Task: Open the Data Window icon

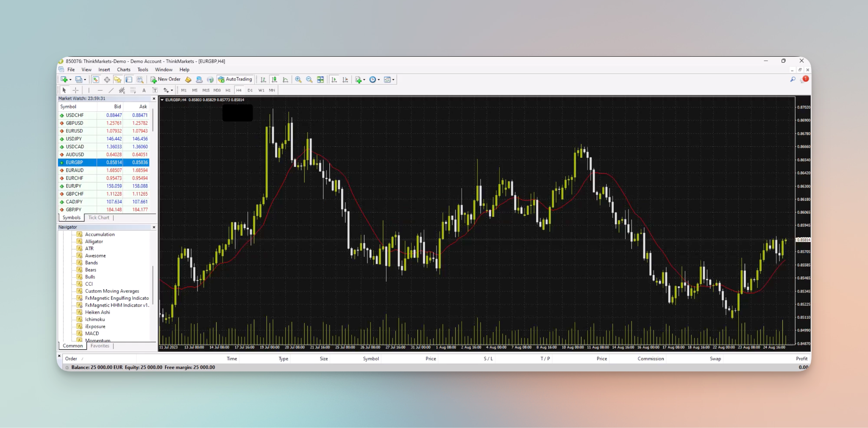Action: point(107,80)
